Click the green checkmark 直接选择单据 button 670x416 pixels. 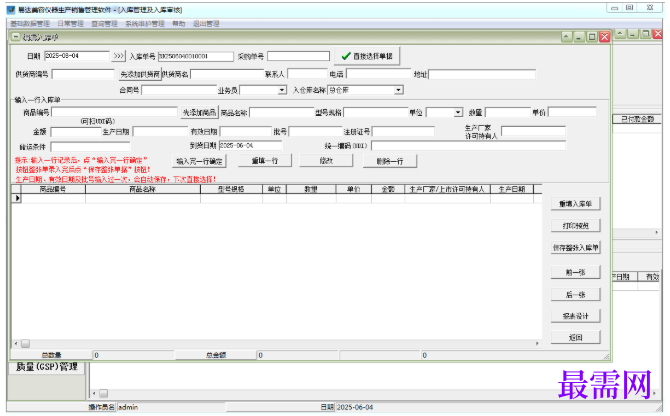click(x=367, y=56)
